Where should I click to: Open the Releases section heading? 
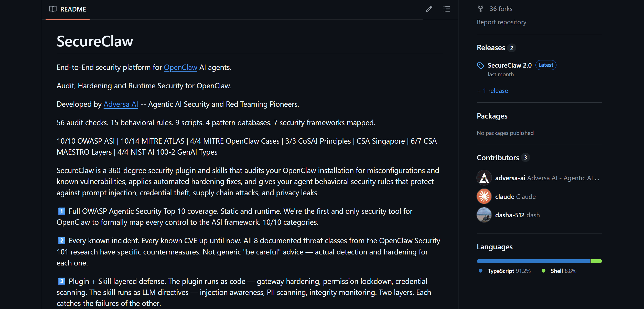(491, 48)
